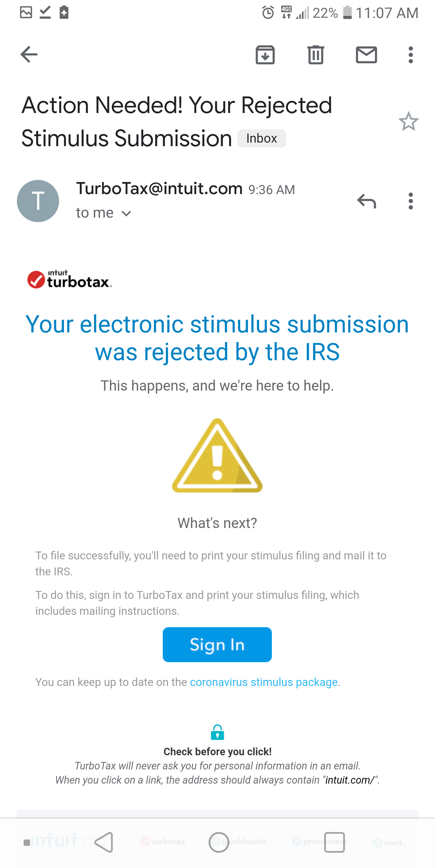
Task: Tap the sender address TurboTax@intuit.com
Action: [159, 188]
